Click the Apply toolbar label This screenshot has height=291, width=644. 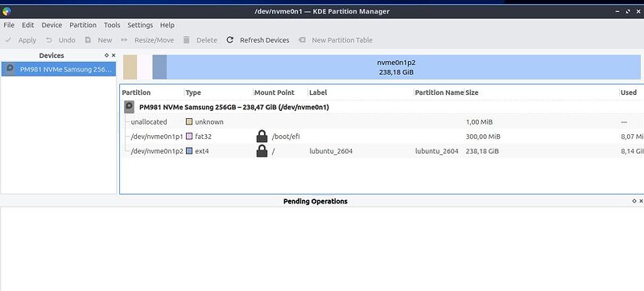pyautogui.click(x=27, y=40)
